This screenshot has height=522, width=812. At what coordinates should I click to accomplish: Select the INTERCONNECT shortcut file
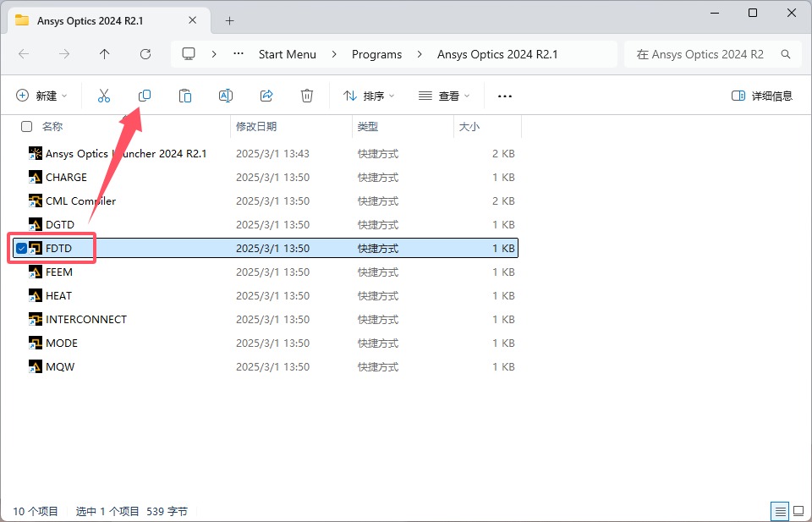tap(85, 320)
